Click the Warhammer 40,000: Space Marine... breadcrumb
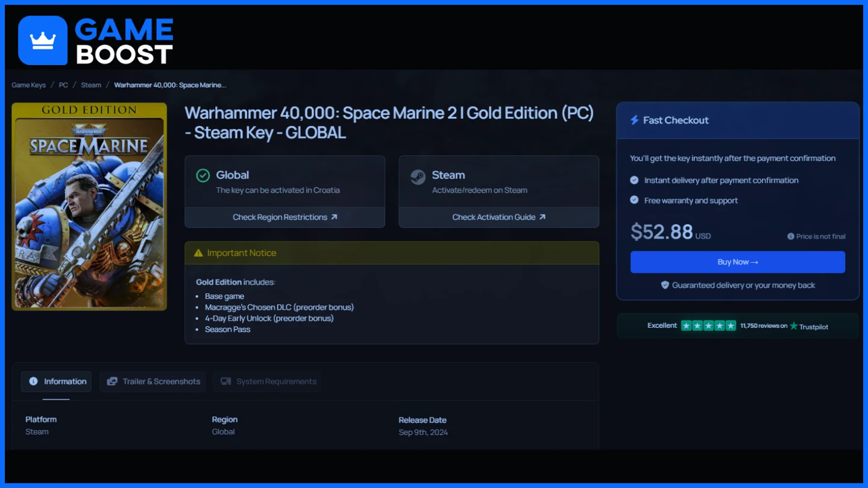 (x=170, y=85)
